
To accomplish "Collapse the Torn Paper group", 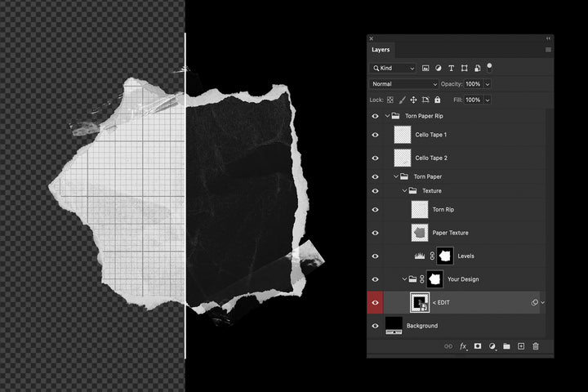I will (396, 176).
